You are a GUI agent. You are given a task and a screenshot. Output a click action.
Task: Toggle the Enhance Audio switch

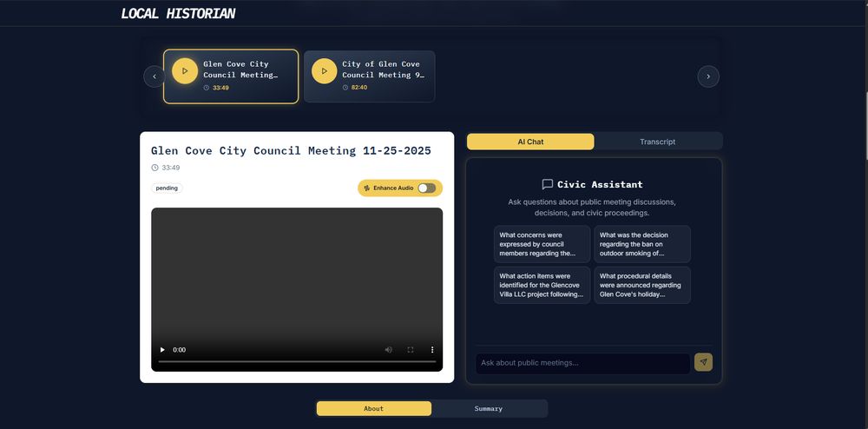tap(427, 188)
